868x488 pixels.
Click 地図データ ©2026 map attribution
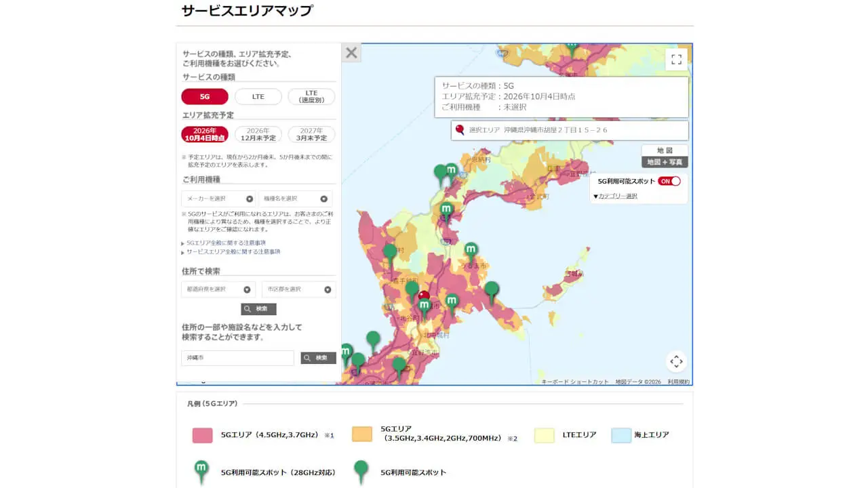(x=638, y=382)
